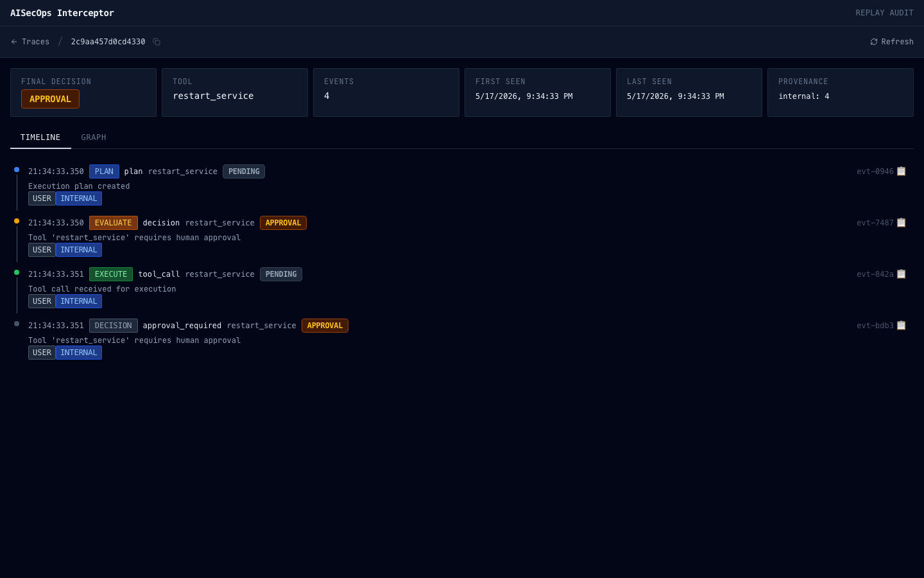Click the restart_service value in Tool card

[x=213, y=96]
